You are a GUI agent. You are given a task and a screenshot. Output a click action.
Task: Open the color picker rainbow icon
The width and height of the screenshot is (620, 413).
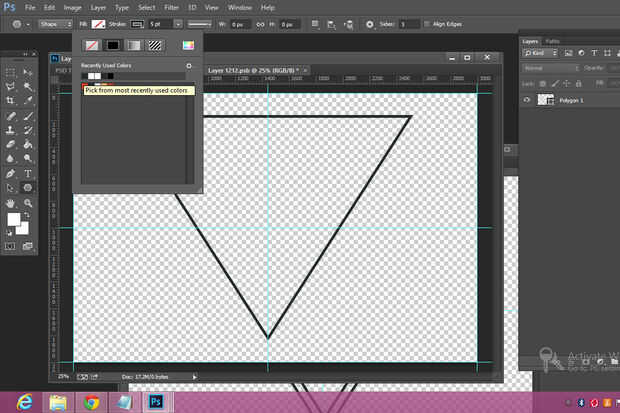[187, 45]
